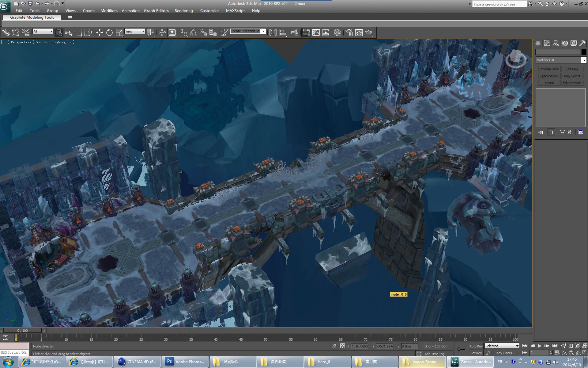
Task: Toggle the selection lock icon
Action: [334, 346]
